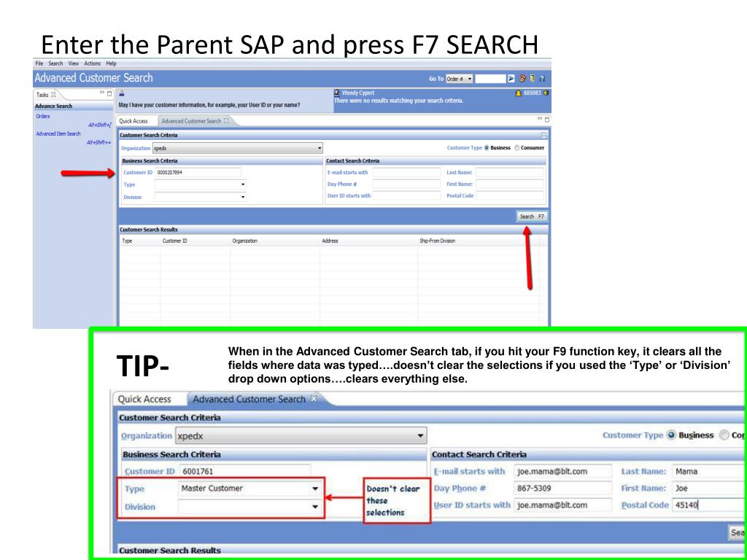Switch to Quick Access tab in top screenshot
This screenshot has width=747, height=560.
133,121
